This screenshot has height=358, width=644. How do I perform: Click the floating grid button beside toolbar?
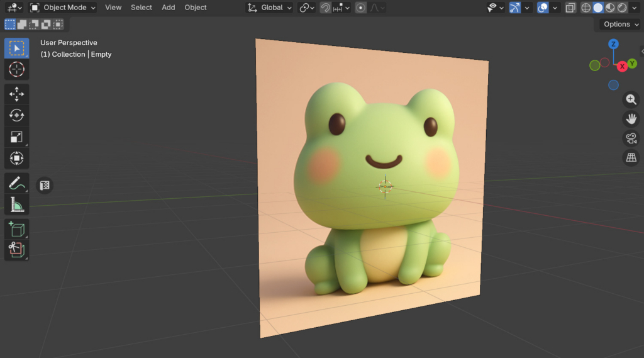(x=45, y=186)
